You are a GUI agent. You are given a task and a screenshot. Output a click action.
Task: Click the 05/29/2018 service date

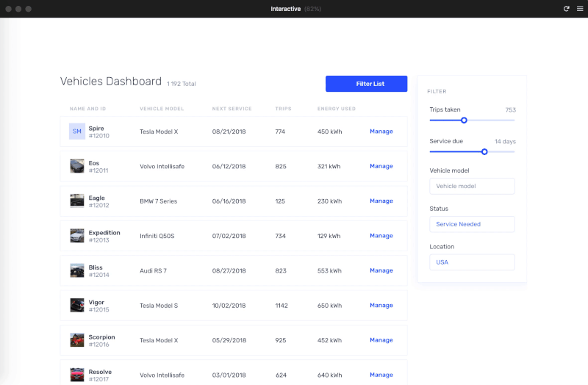(x=229, y=340)
